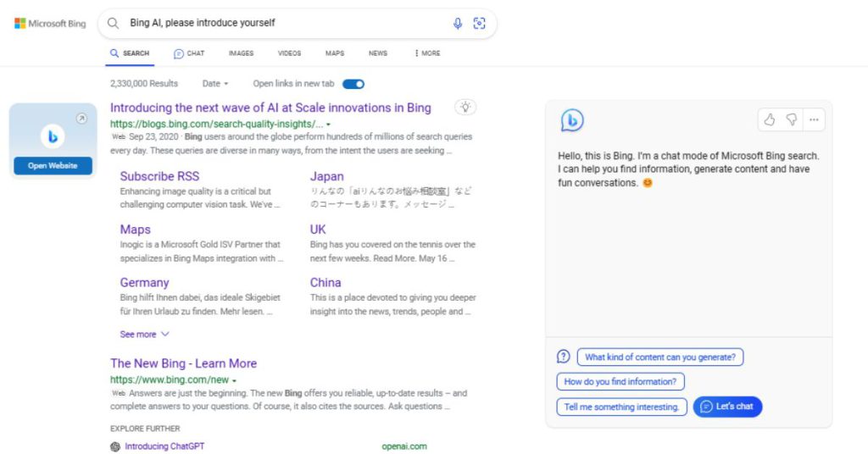Viewport: 868px width, 454px height.
Task: Click the lightbulb insights icon beside first result
Action: coord(465,108)
